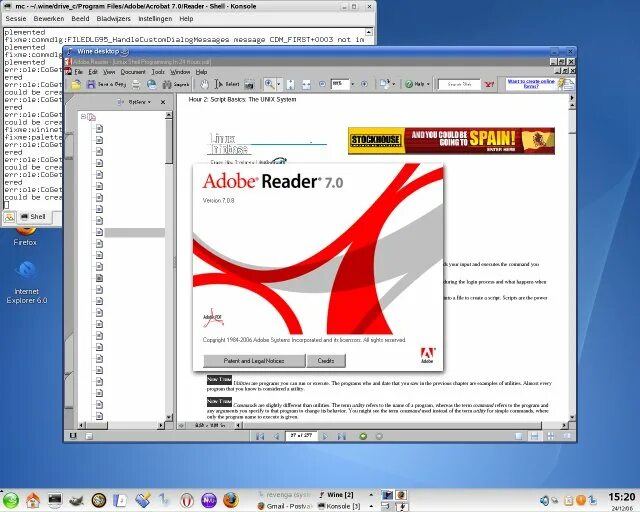Click the Open folder icon in Adobe Reader toolbar
The width and height of the screenshot is (640, 512).
pos(76,85)
